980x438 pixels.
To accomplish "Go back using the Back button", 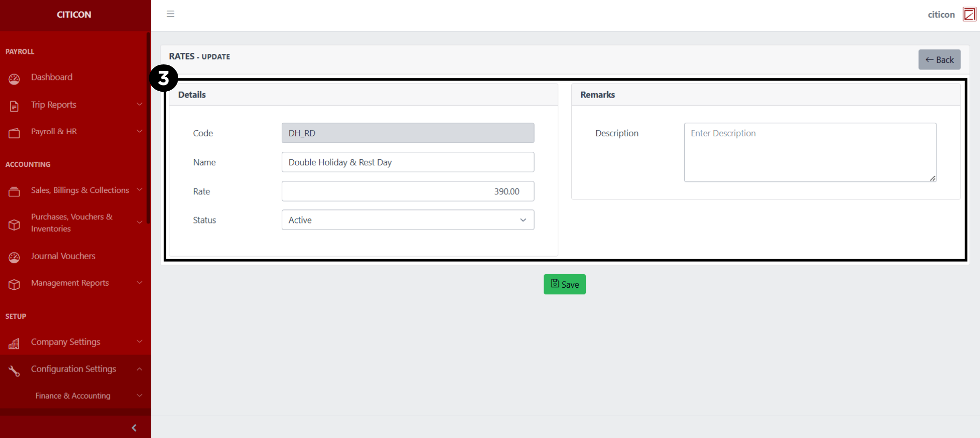I will 939,60.
